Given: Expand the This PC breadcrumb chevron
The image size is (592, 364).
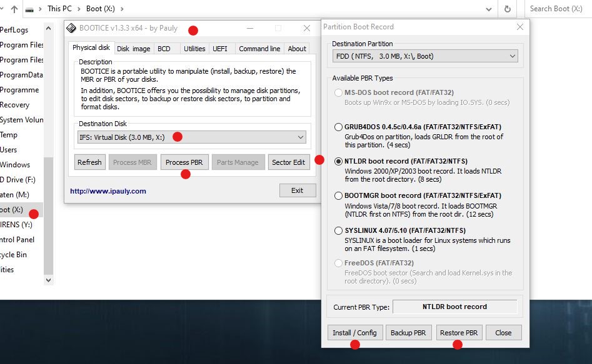Looking at the screenshot, I should [x=79, y=9].
